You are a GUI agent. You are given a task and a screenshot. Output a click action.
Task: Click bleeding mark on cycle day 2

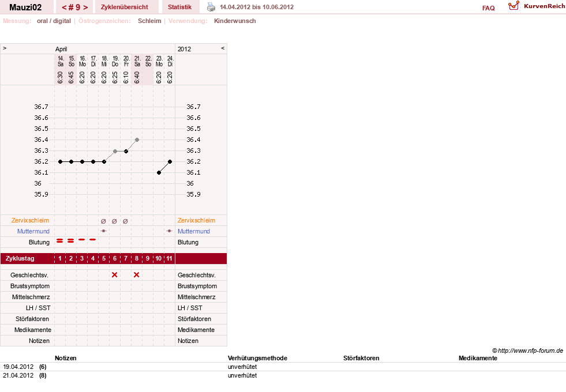click(x=71, y=240)
